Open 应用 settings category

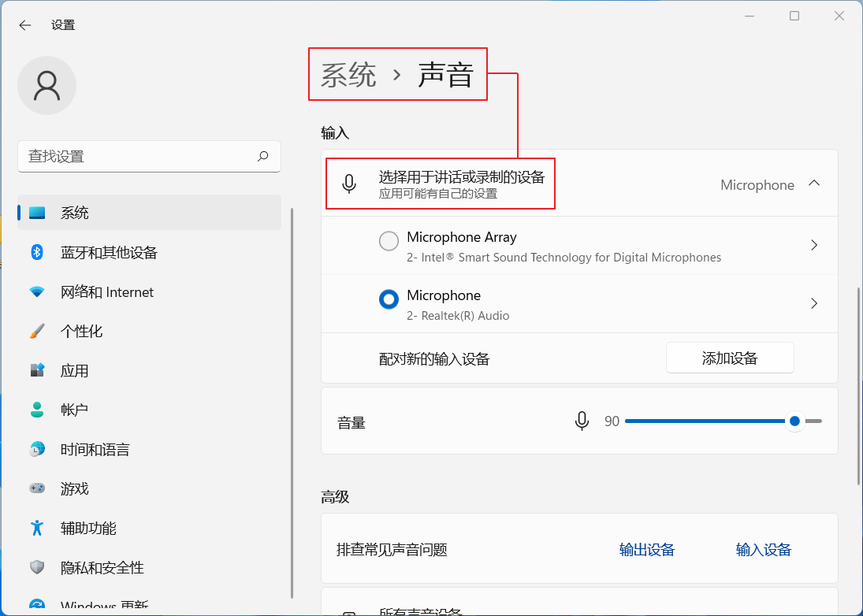coord(75,371)
